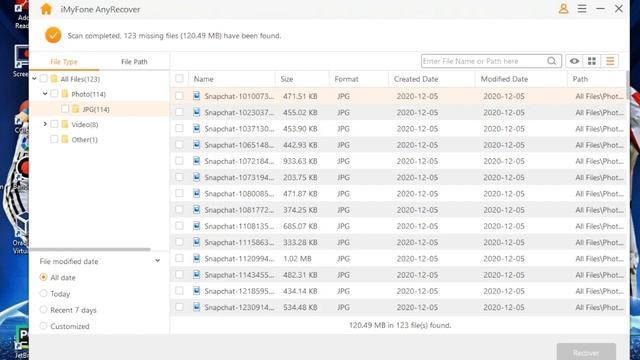This screenshot has height=360, width=640.
Task: Switch to the File Type tab
Action: pos(64,62)
